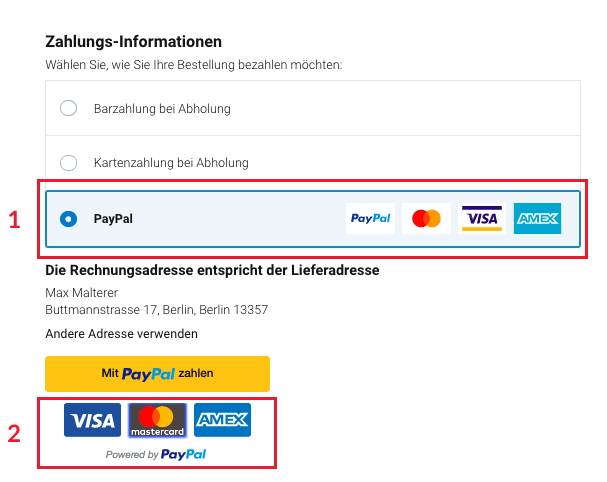Click the bold PayPal option label
The width and height of the screenshot is (607, 482).
tap(113, 218)
